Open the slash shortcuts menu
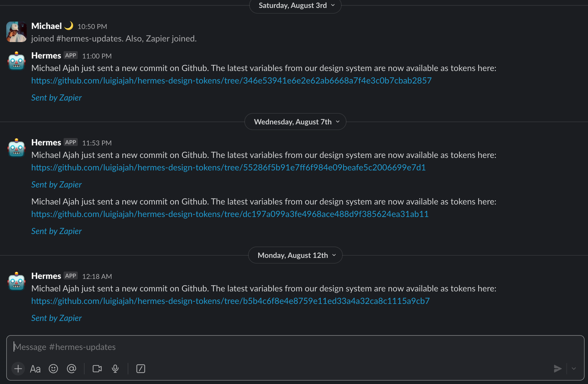588x384 pixels. pyautogui.click(x=141, y=369)
